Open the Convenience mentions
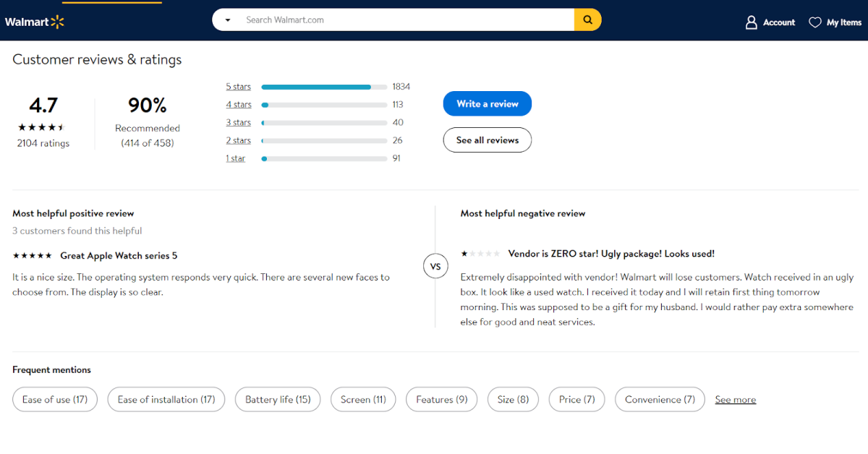The height and width of the screenshot is (454, 868). coord(659,399)
